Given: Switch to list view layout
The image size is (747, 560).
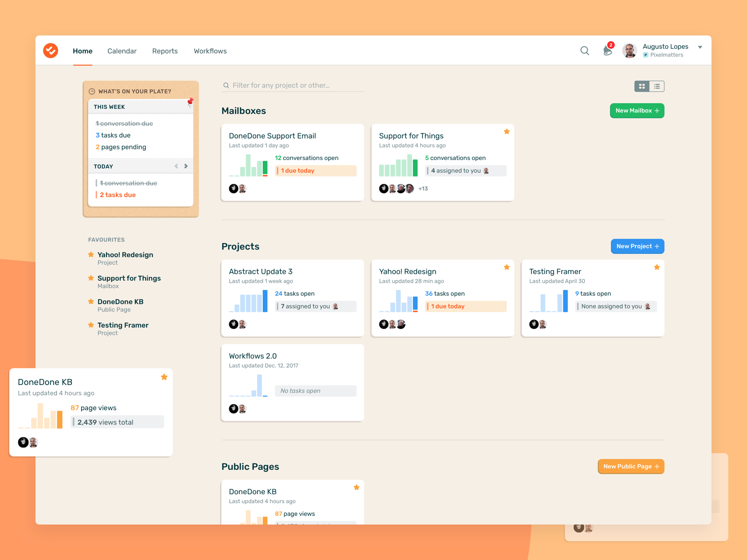Looking at the screenshot, I should [x=656, y=86].
